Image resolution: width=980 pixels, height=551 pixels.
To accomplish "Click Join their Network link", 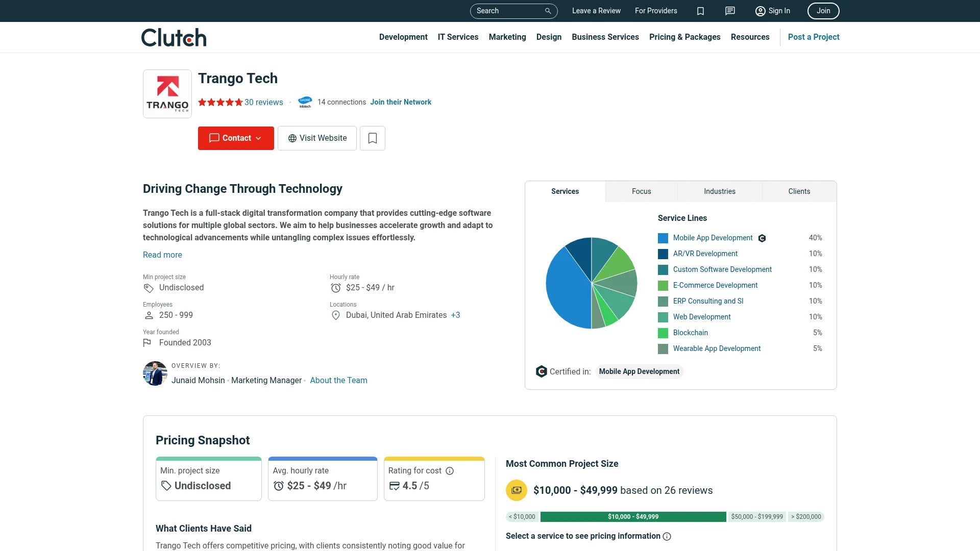I will pyautogui.click(x=401, y=102).
